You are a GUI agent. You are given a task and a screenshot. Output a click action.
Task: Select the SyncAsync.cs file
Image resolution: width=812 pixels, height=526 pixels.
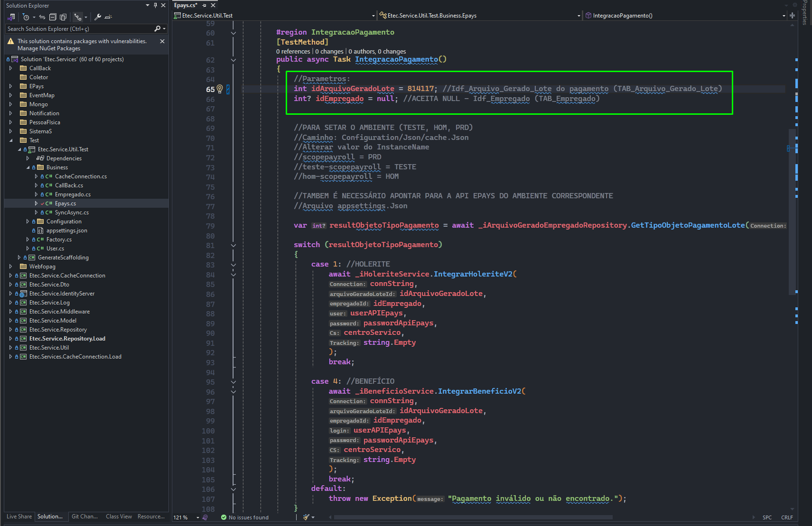(x=72, y=212)
